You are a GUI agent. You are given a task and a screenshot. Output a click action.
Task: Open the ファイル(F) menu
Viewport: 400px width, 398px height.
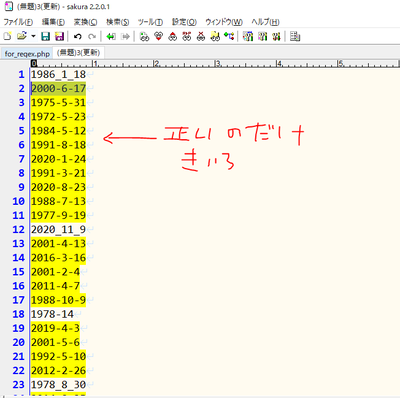click(x=18, y=22)
